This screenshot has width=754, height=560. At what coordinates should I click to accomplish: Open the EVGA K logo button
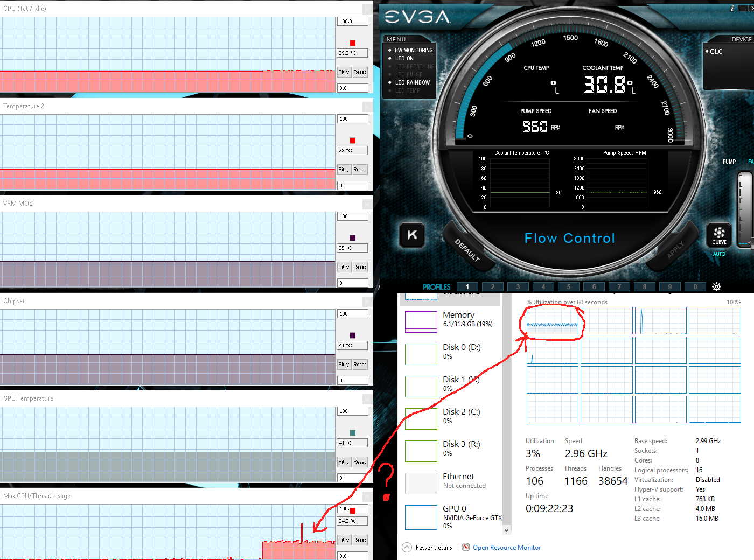[x=412, y=235]
